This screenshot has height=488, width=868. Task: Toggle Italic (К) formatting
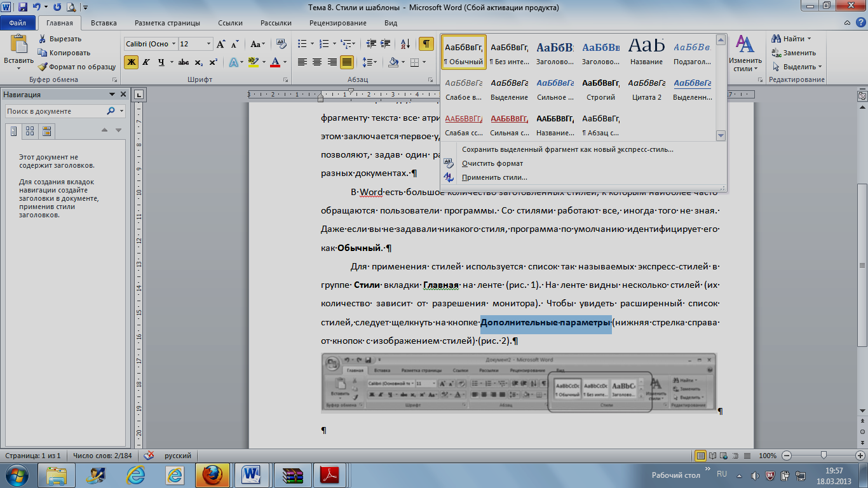tap(146, 62)
